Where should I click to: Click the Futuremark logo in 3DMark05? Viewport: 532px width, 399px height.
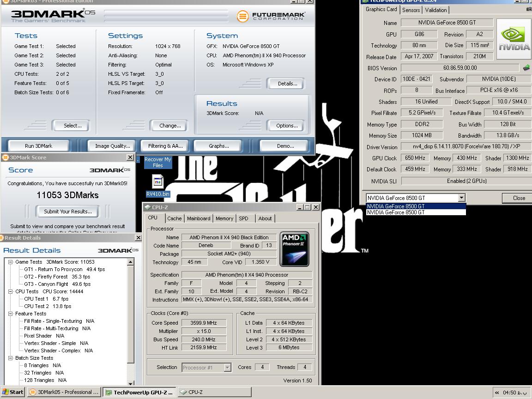271,16
